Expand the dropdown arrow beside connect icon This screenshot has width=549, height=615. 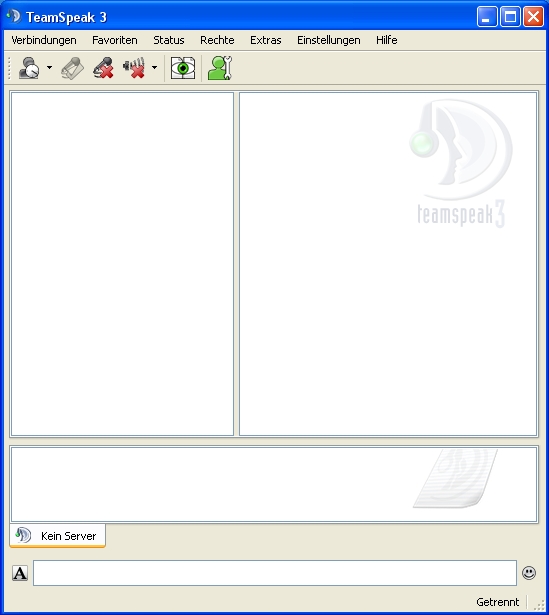tap(49, 67)
